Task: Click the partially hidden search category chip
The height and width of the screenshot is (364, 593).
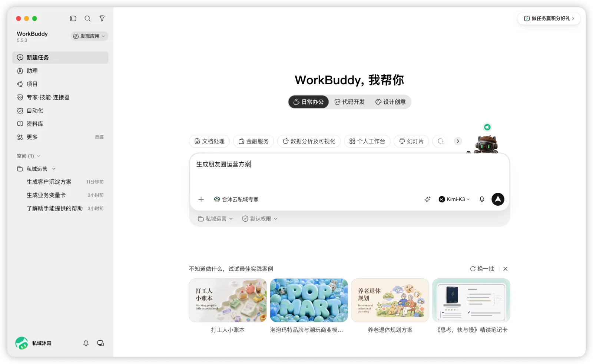Action: point(440,141)
